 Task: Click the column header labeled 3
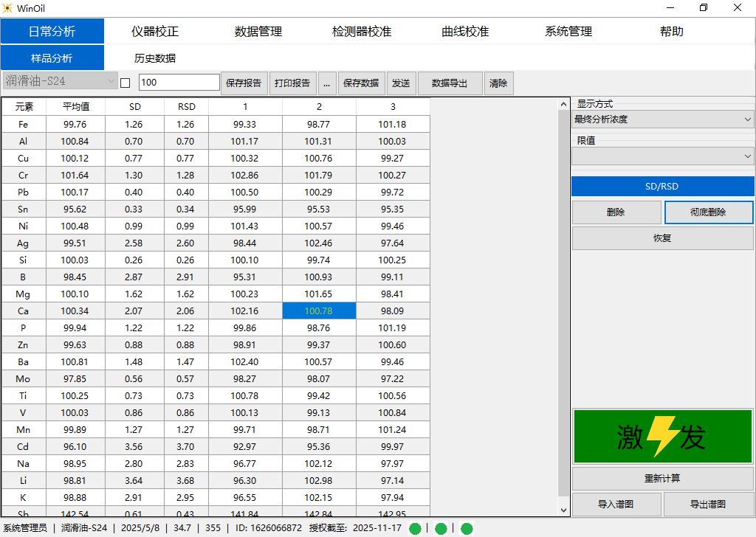pos(393,106)
